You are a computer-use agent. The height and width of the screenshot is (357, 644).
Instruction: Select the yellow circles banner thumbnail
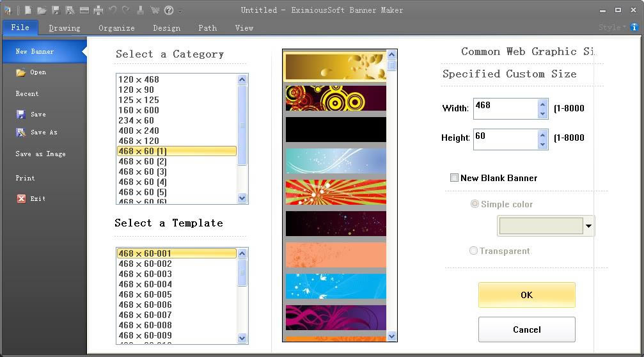point(336,98)
